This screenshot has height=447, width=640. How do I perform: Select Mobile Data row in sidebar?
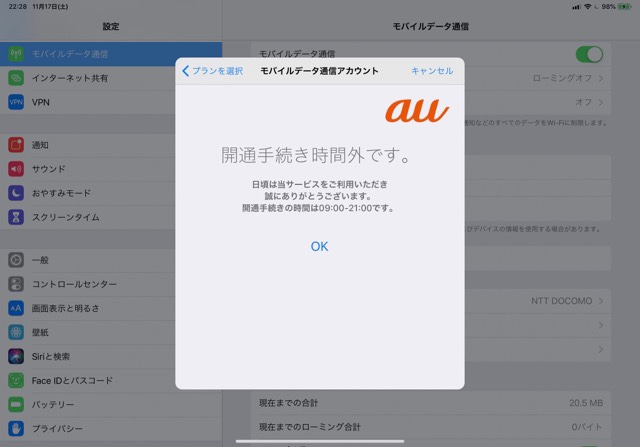pyautogui.click(x=111, y=54)
